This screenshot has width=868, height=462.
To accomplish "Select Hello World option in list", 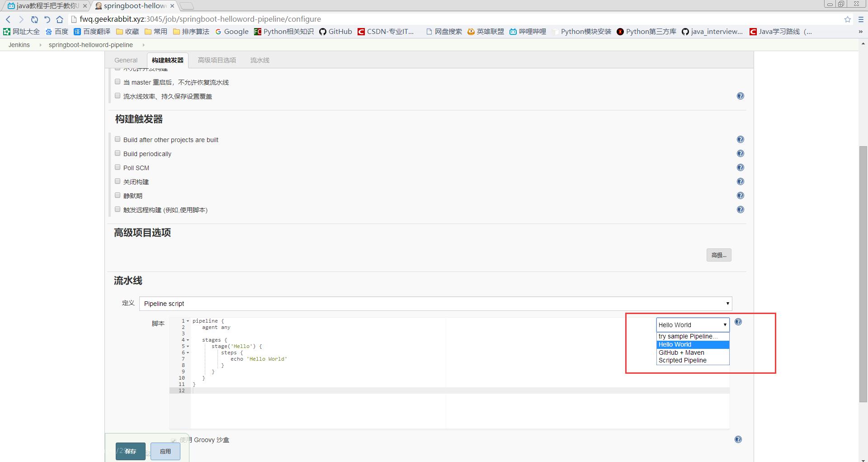I will pos(693,344).
